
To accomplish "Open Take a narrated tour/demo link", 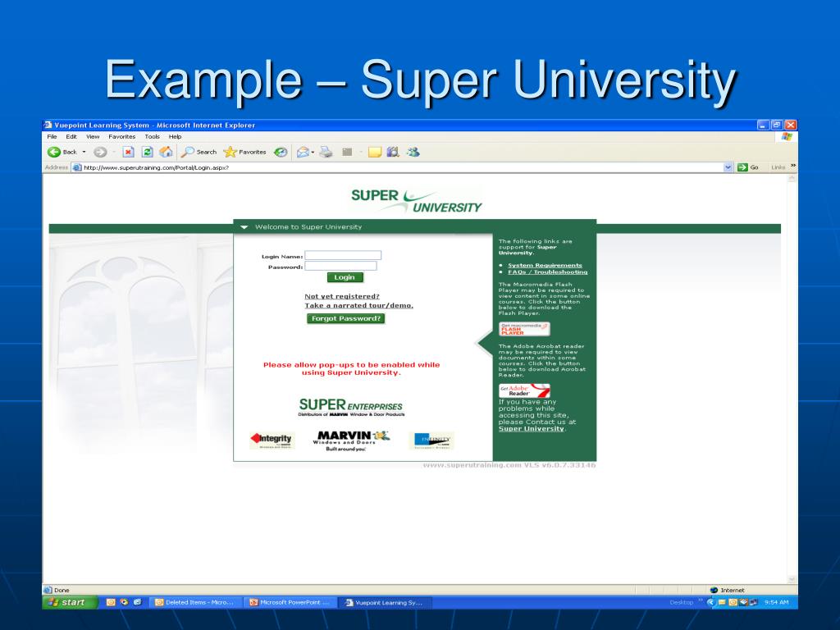I will [x=359, y=305].
